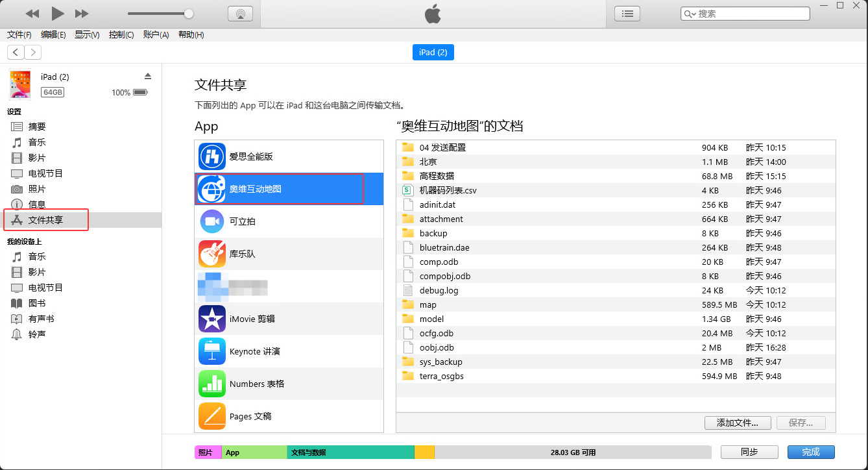This screenshot has width=868, height=470.
Task: Open the 编辑(E) menu
Action: (x=53, y=34)
